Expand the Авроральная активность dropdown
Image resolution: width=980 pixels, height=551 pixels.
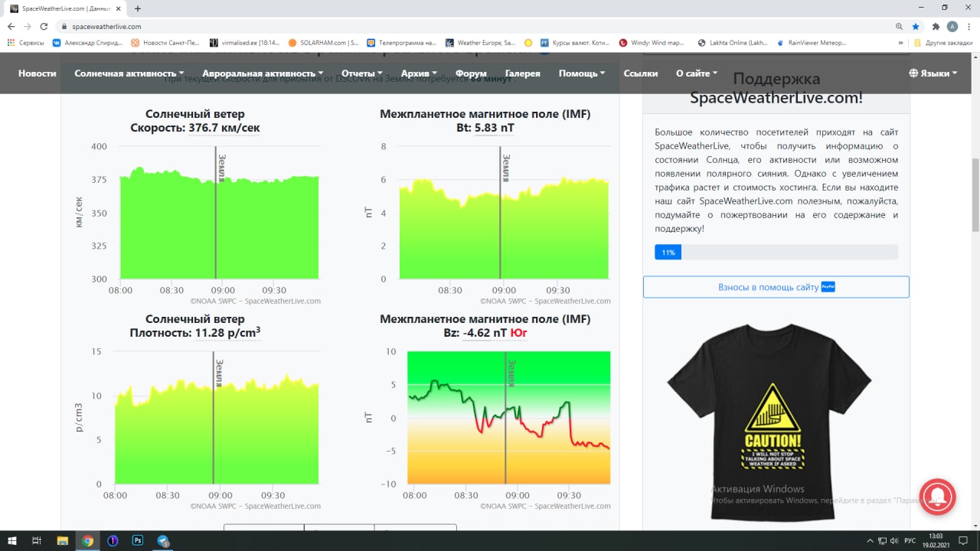point(263,73)
